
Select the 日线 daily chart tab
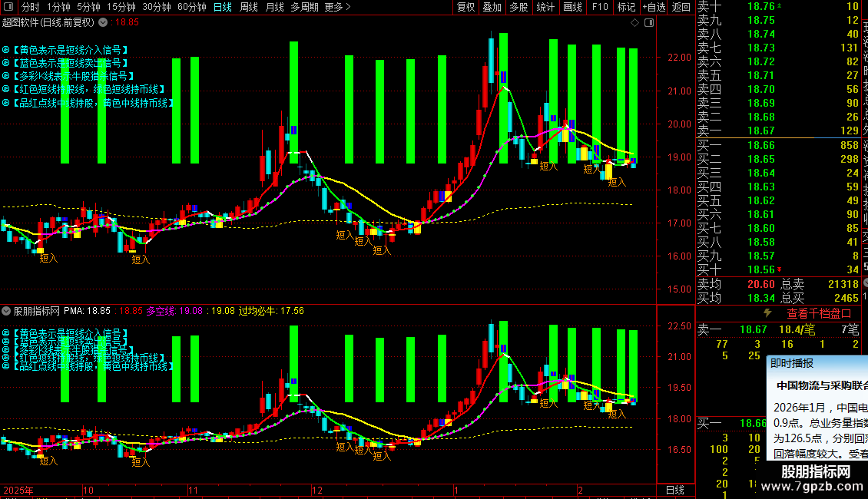click(223, 7)
